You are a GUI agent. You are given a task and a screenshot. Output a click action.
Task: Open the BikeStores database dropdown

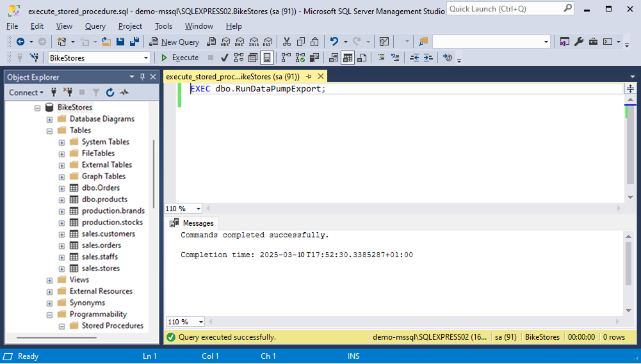[x=146, y=58]
